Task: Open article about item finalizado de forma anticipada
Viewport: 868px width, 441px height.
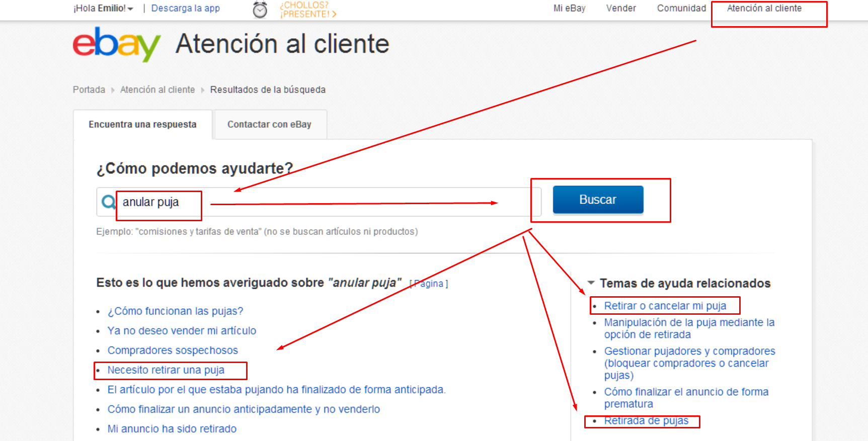Action: coord(276,390)
